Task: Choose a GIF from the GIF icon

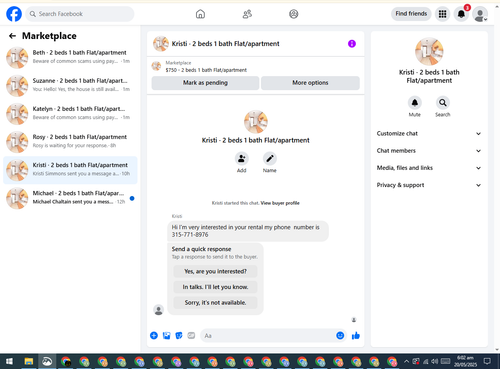Action: click(x=191, y=335)
